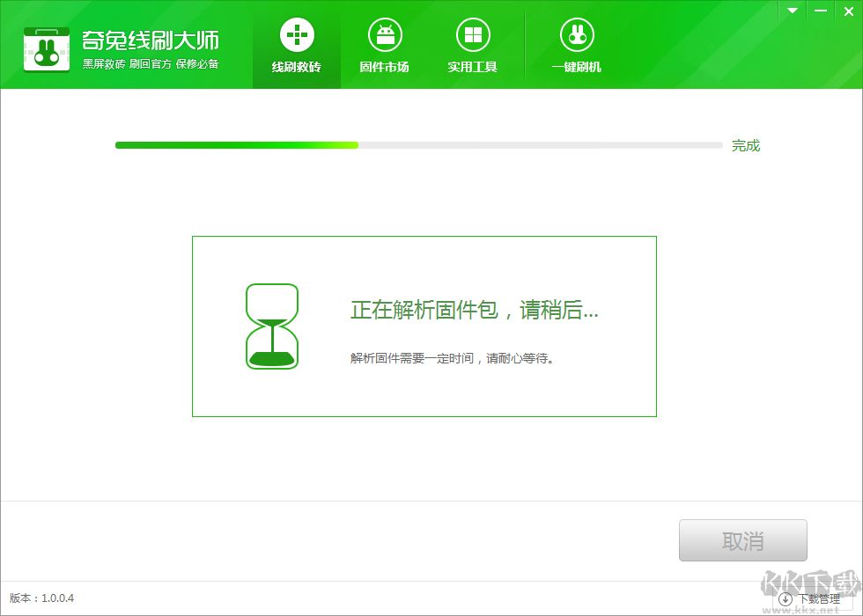The height and width of the screenshot is (616, 863).
Task: Click the green firmware parsing progress bar
Action: pos(238,144)
